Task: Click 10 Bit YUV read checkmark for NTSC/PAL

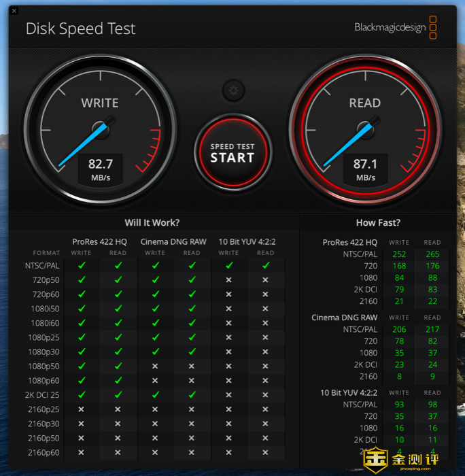Action: 265,265
